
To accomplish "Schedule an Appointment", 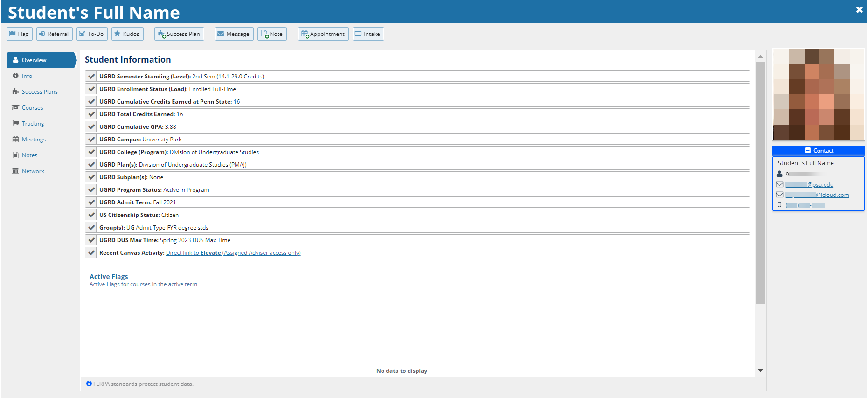I will 323,34.
